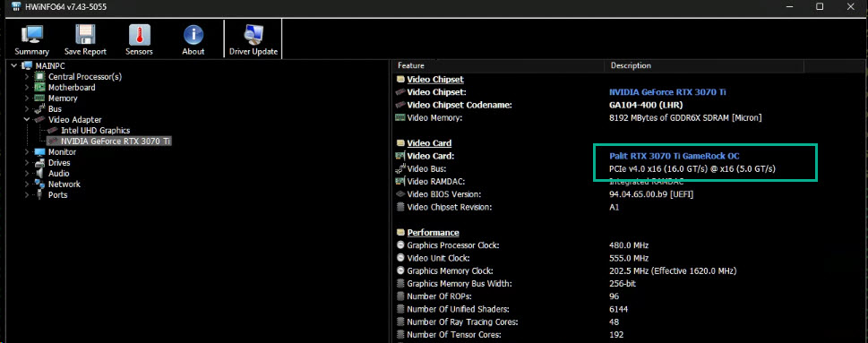Collapse the Video Adapter node
This screenshot has height=343, width=868.
coord(27,119)
